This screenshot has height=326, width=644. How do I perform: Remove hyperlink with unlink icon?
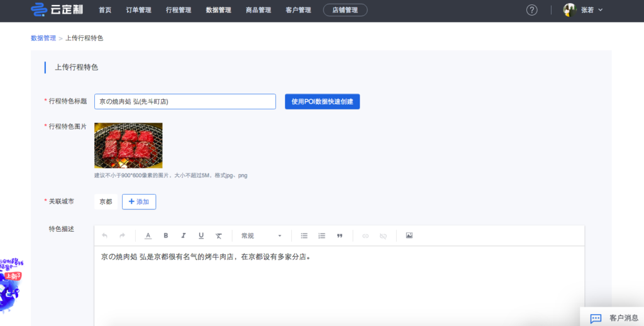(383, 236)
